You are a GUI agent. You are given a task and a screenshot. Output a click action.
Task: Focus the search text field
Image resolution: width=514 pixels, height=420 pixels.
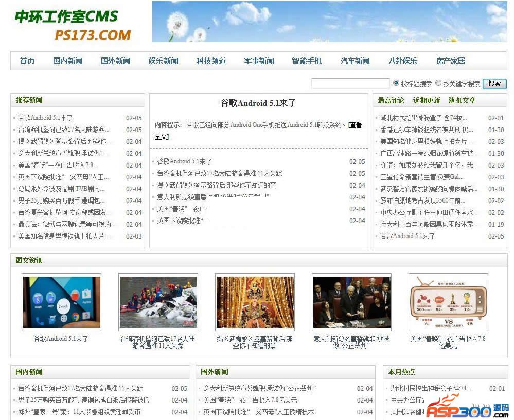[350, 84]
